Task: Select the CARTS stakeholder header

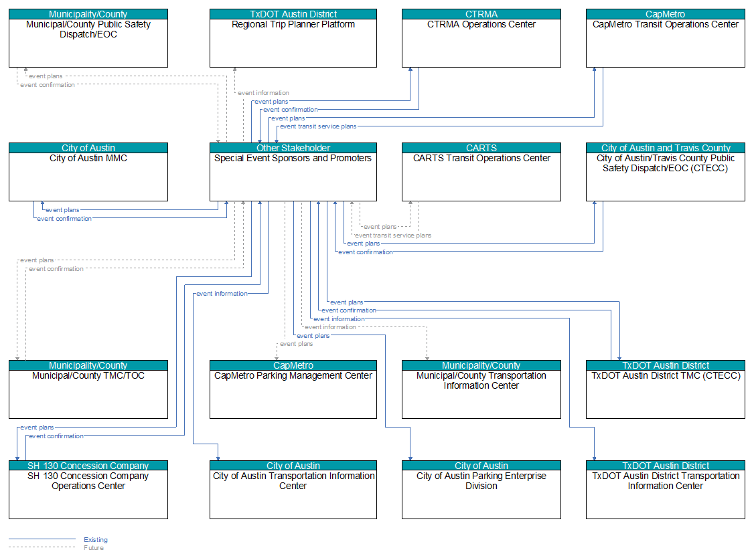Action: tap(481, 148)
